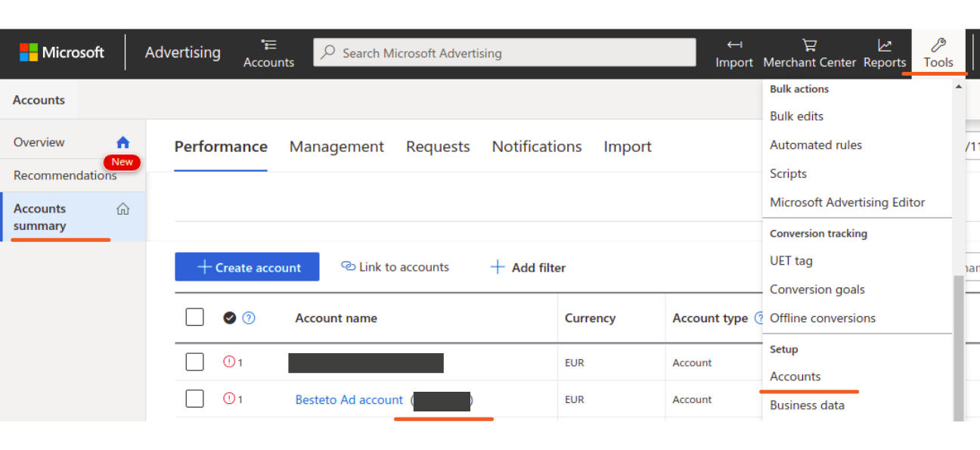Click Link to accounts

coord(395,267)
